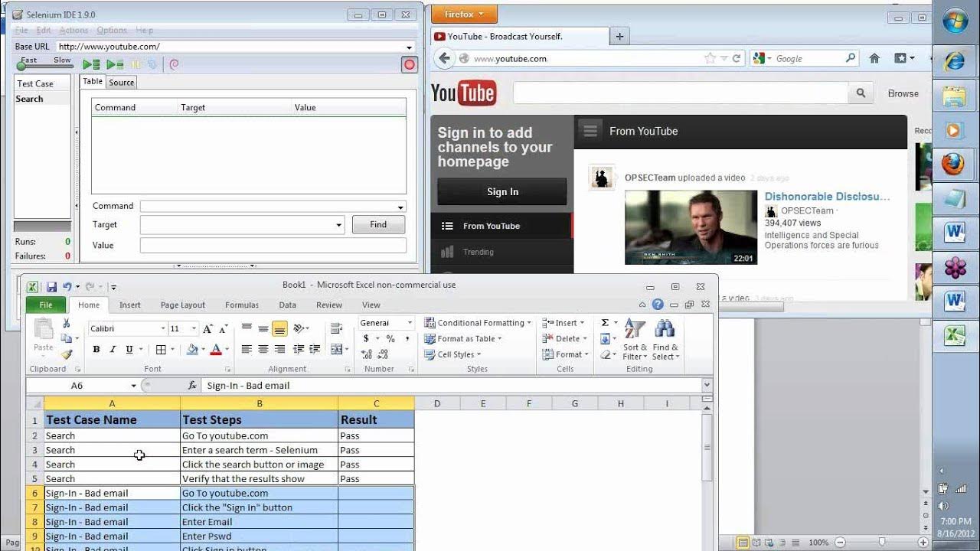
Task: Open the Base URL dropdown in Selenium IDE
Action: 409,47
